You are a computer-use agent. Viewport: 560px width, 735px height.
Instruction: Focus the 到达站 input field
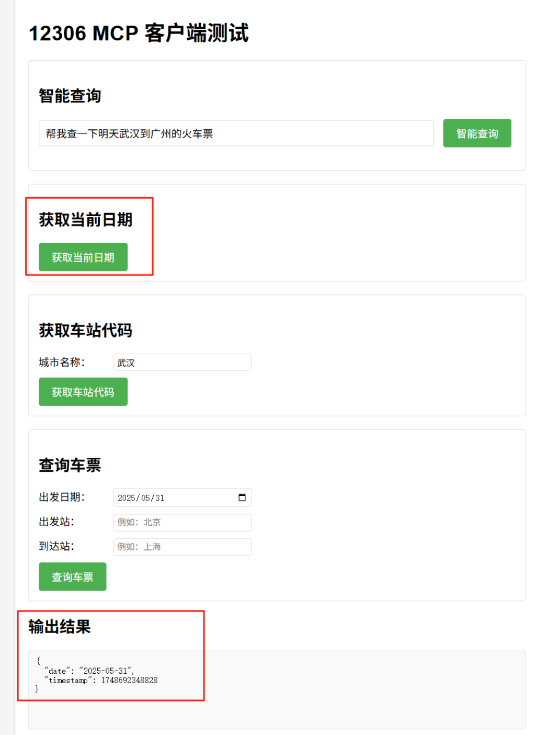182,547
